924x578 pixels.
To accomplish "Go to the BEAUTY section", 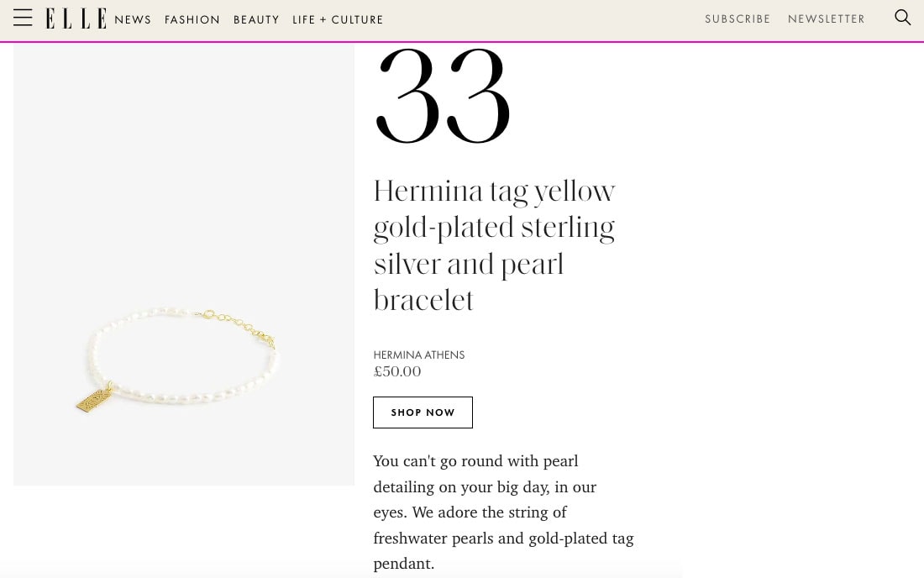I will tap(256, 19).
